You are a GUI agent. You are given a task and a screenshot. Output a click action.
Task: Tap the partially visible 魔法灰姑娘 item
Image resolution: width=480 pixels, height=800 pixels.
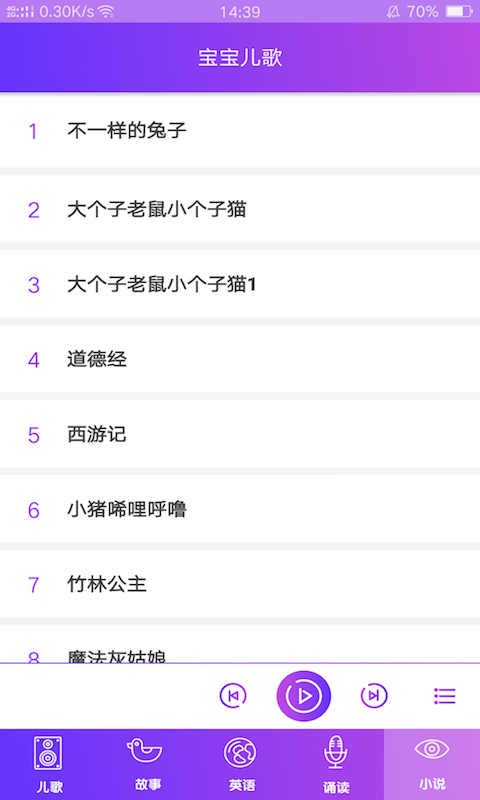pos(240,644)
